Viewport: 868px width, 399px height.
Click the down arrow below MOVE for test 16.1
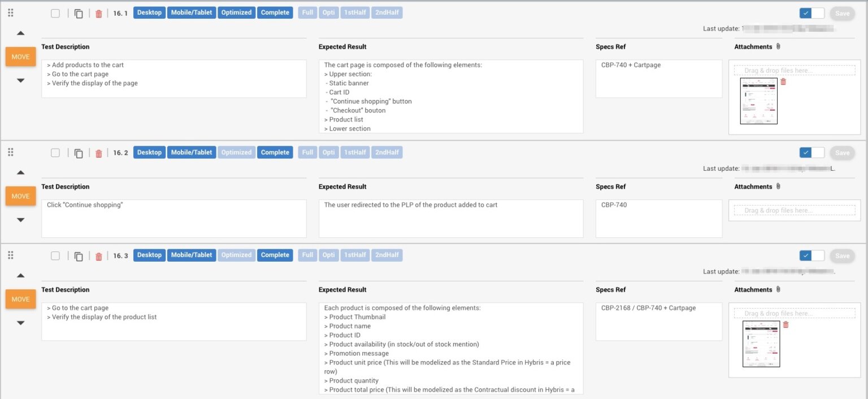[20, 80]
